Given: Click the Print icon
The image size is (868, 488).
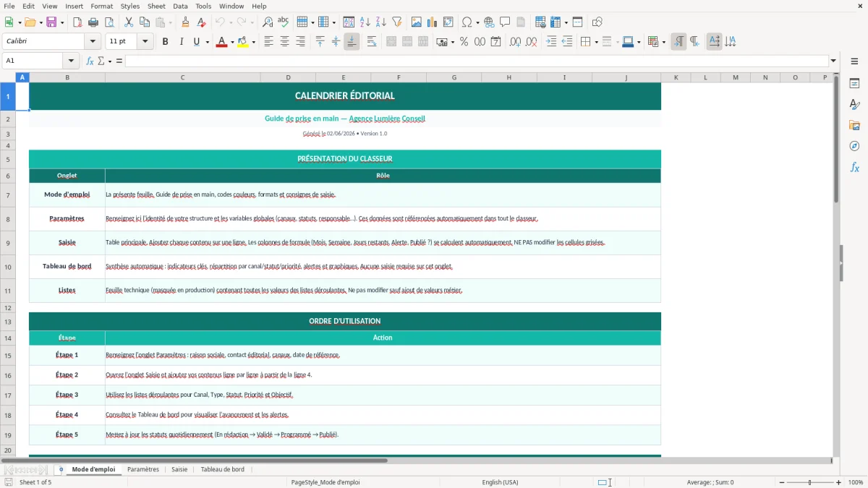Looking at the screenshot, I should (93, 22).
